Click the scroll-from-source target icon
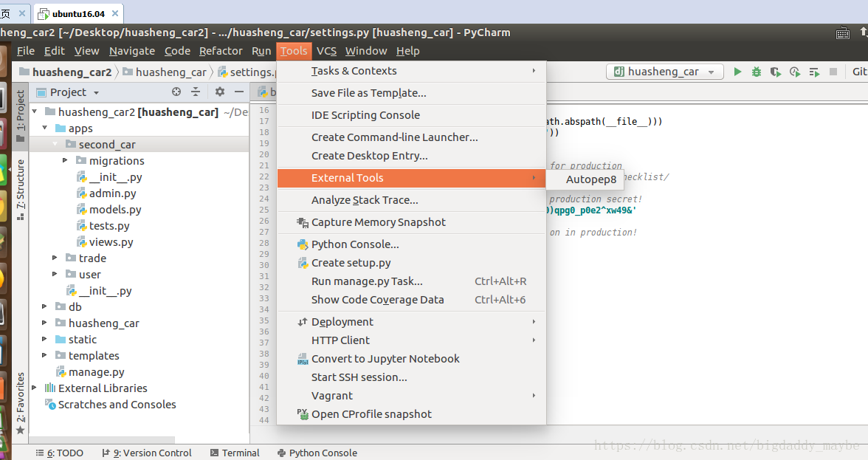 point(176,92)
